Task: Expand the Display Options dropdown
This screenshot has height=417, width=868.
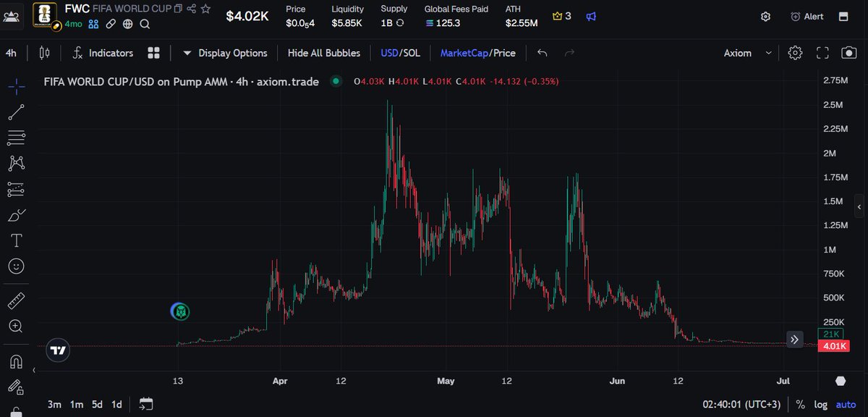Action: [224, 53]
